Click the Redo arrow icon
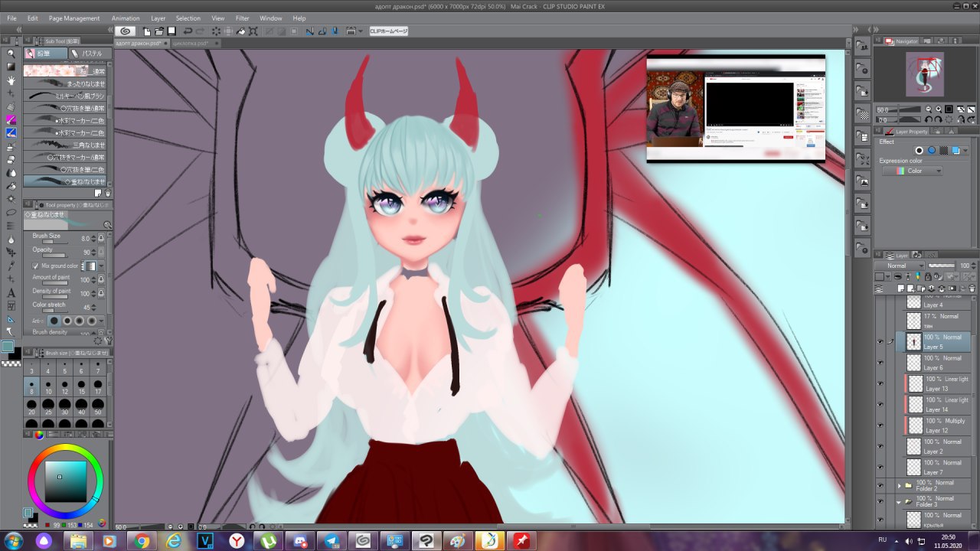Viewport: 980px width, 551px height. (x=201, y=31)
